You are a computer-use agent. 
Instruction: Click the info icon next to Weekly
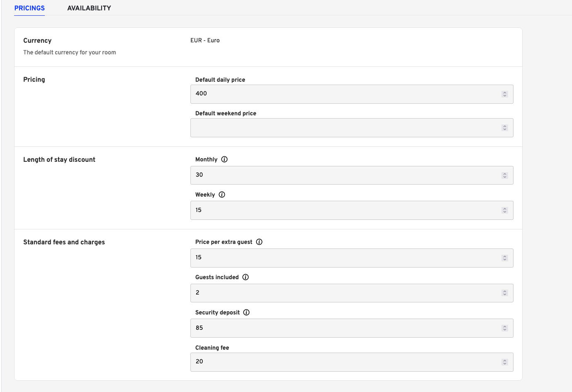[222, 195]
